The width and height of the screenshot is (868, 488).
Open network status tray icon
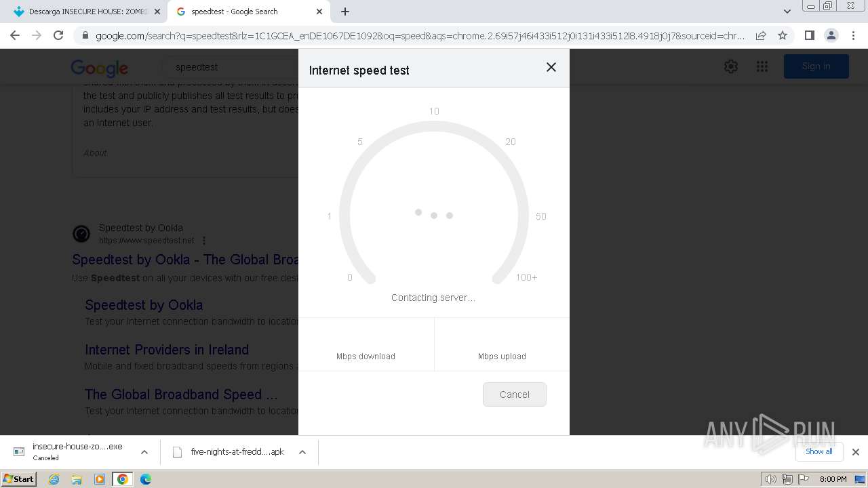pos(787,479)
